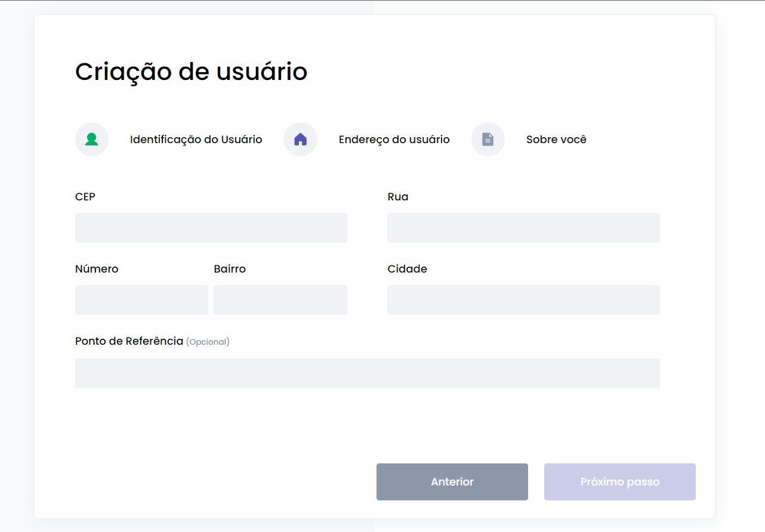Focus the Bairro input field

280,299
